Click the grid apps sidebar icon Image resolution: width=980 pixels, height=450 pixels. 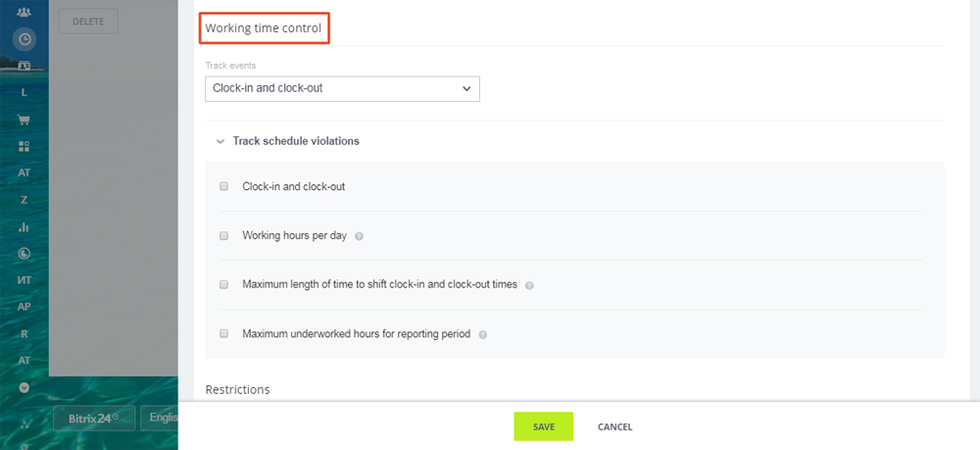coord(24,146)
